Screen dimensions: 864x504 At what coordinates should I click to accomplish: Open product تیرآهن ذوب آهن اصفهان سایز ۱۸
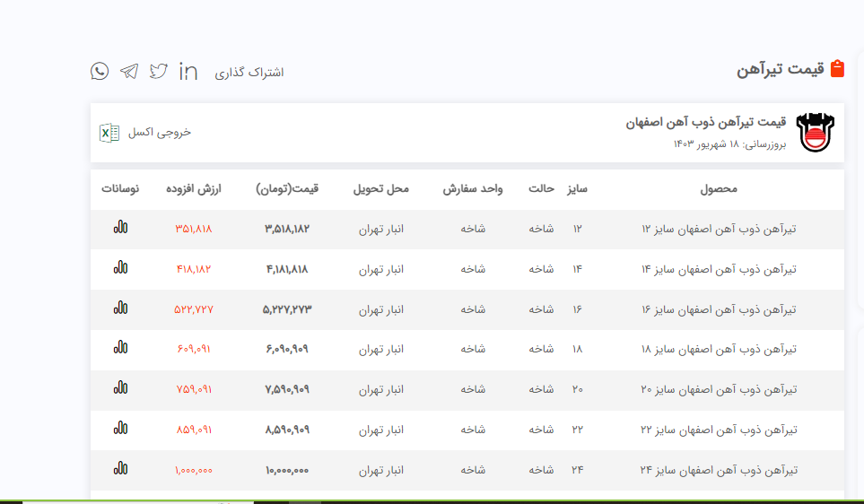click(718, 349)
